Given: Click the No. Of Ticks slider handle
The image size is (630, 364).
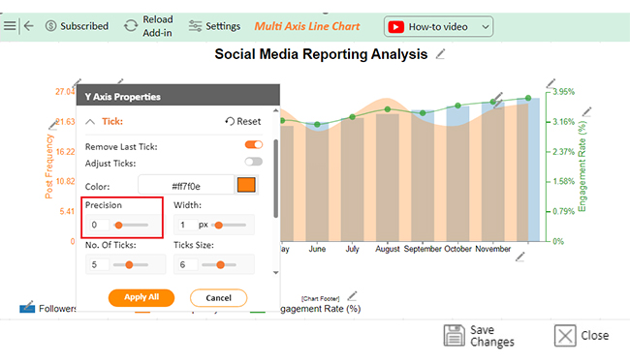Looking at the screenshot, I should [x=129, y=265].
